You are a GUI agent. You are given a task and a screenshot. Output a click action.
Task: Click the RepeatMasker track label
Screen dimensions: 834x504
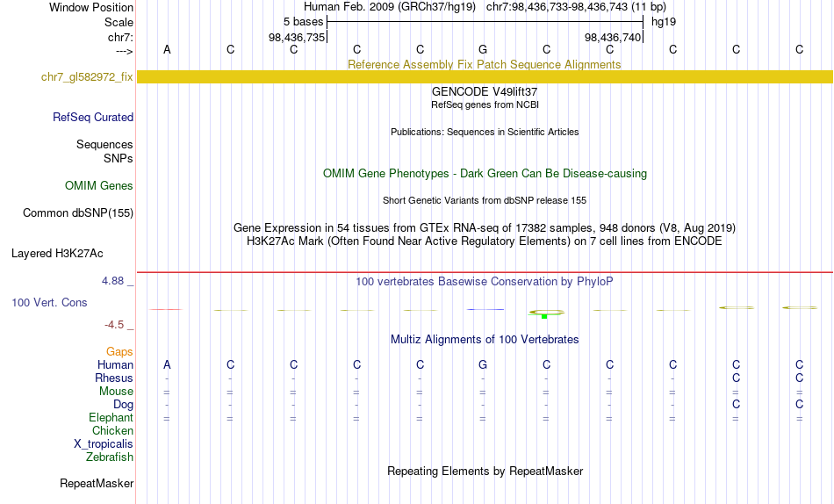click(97, 483)
